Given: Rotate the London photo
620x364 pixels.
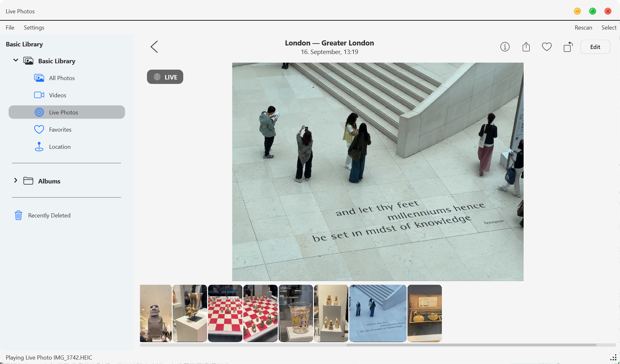Looking at the screenshot, I should [x=568, y=46].
